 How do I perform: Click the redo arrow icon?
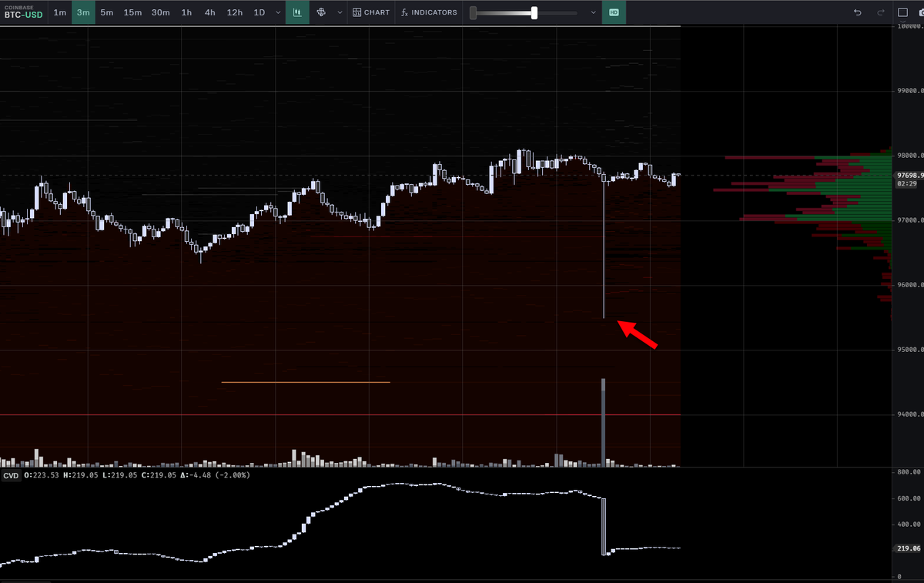click(x=881, y=12)
